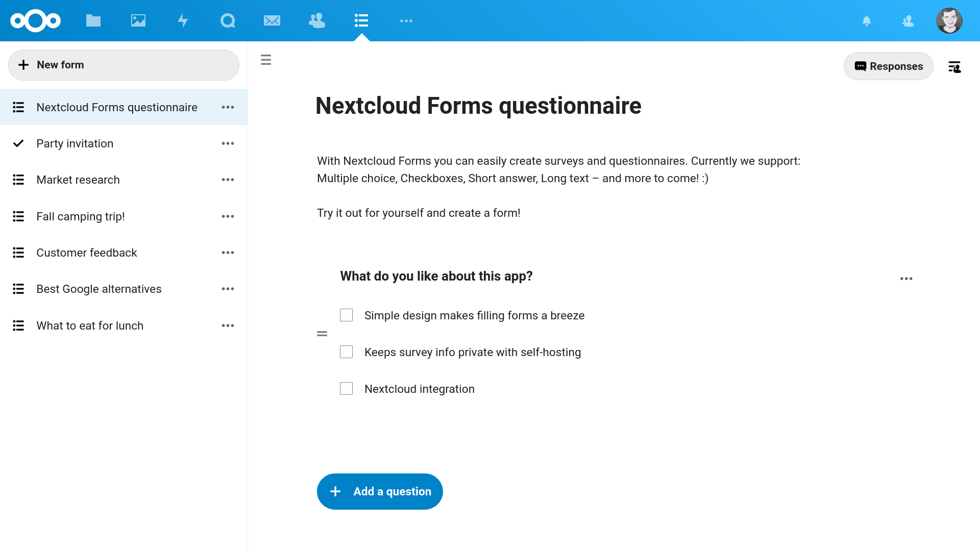
Task: Toggle checkbox for self-hosting privacy option
Action: [x=347, y=352]
